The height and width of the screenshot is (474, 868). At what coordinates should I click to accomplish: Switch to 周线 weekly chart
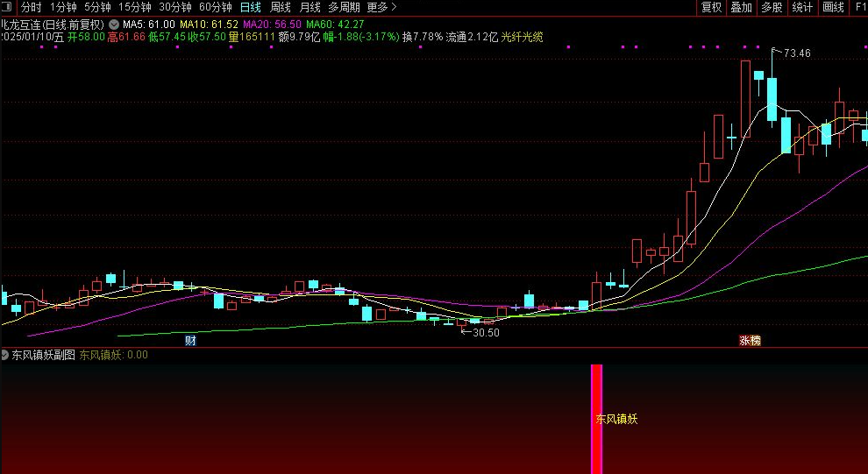(280, 7)
